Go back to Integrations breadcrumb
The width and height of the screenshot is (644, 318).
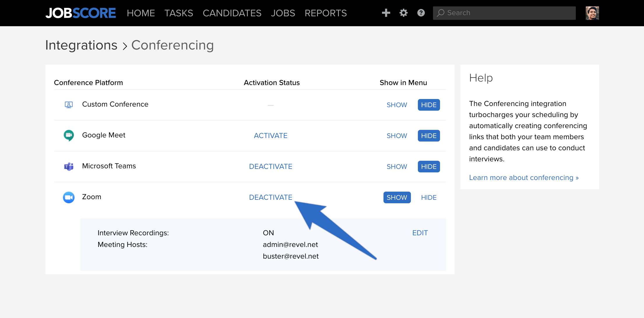coord(81,45)
